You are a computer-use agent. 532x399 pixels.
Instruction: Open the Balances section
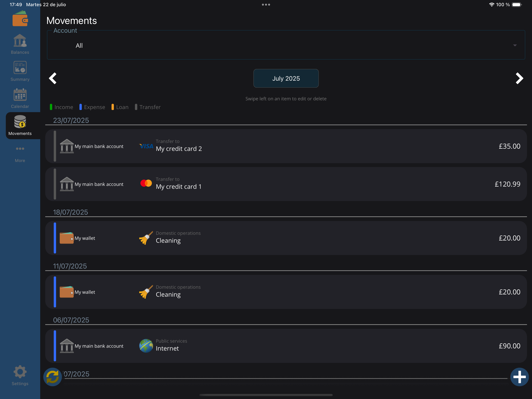(x=20, y=44)
